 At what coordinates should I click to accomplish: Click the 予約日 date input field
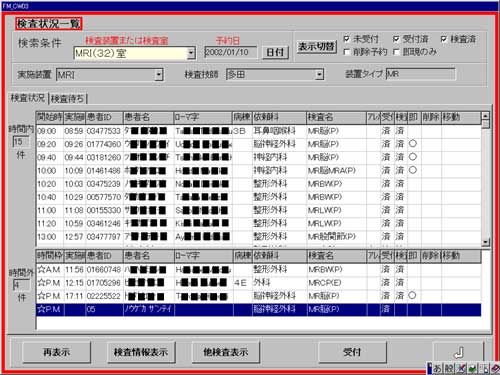pyautogui.click(x=230, y=52)
